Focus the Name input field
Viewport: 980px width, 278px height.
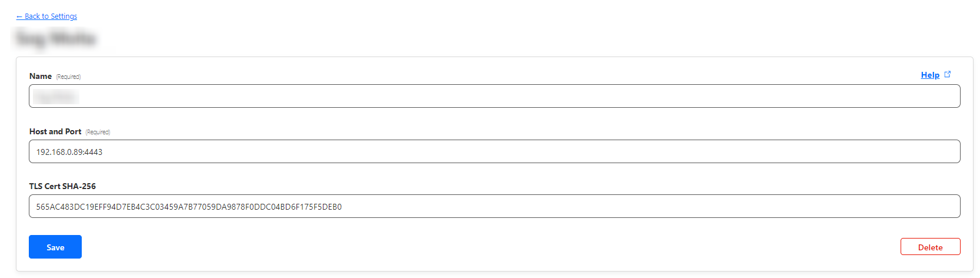click(x=494, y=96)
